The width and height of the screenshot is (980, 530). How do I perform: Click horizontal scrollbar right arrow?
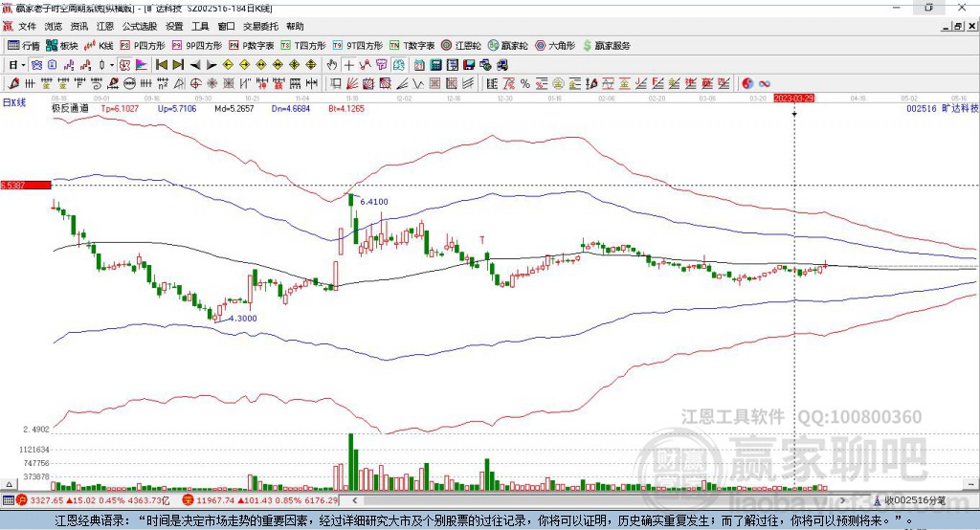tap(842, 500)
